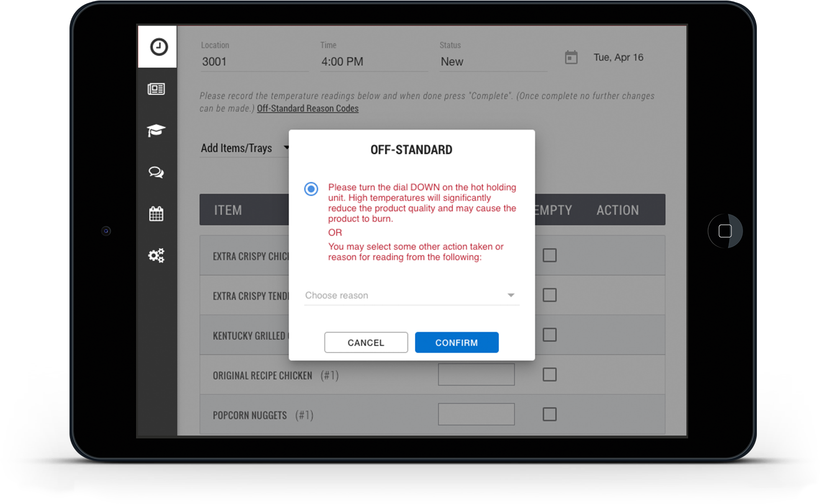Tick Empty checkbox for Popcorn Nuggets row
Viewport: 820px width, 504px height.
point(549,415)
